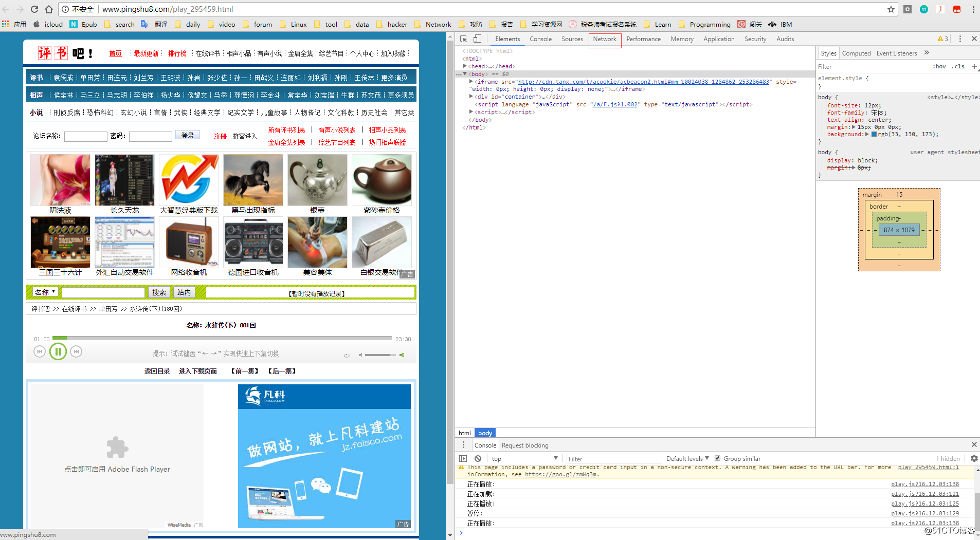Toggle :hov element state
This screenshot has height=540, width=980.
(939, 66)
